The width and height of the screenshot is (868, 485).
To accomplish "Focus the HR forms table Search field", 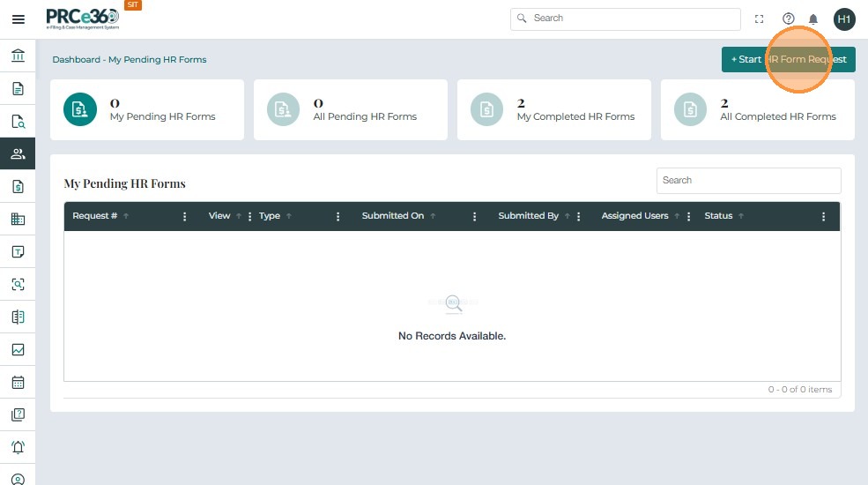I will tap(748, 181).
